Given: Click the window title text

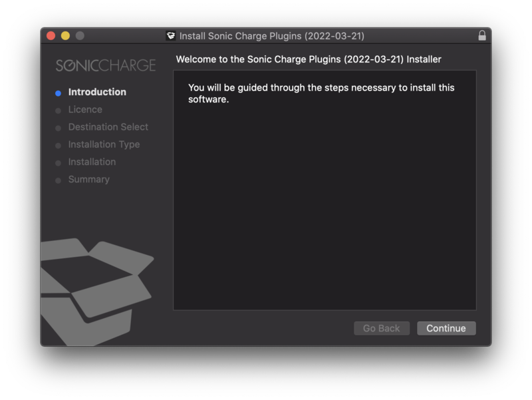Looking at the screenshot, I should tap(272, 36).
